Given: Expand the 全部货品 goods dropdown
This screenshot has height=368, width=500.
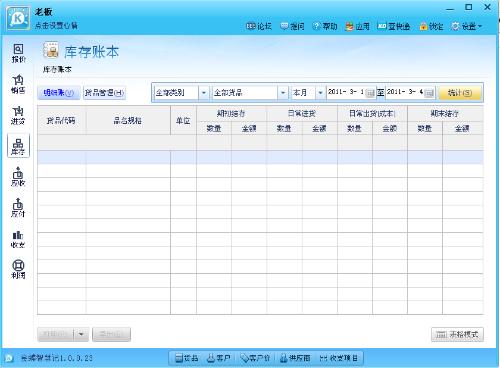Looking at the screenshot, I should [283, 93].
